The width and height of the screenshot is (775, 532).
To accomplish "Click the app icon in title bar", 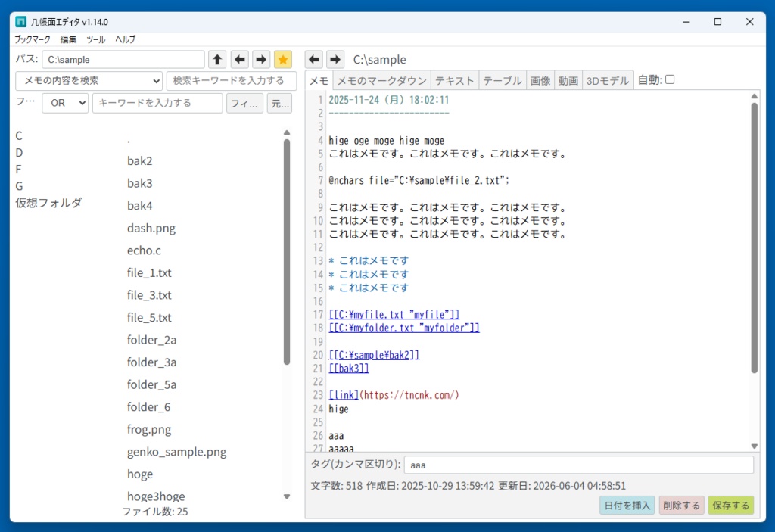I will tap(20, 22).
